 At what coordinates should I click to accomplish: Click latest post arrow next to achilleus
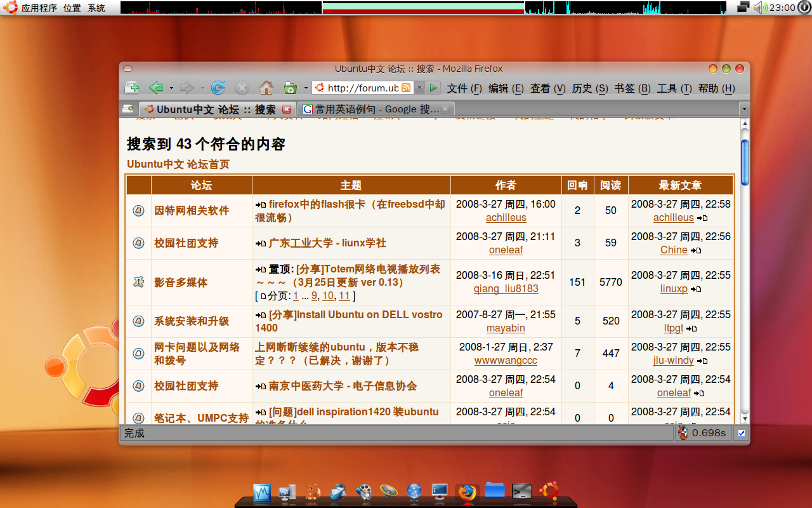tap(702, 218)
